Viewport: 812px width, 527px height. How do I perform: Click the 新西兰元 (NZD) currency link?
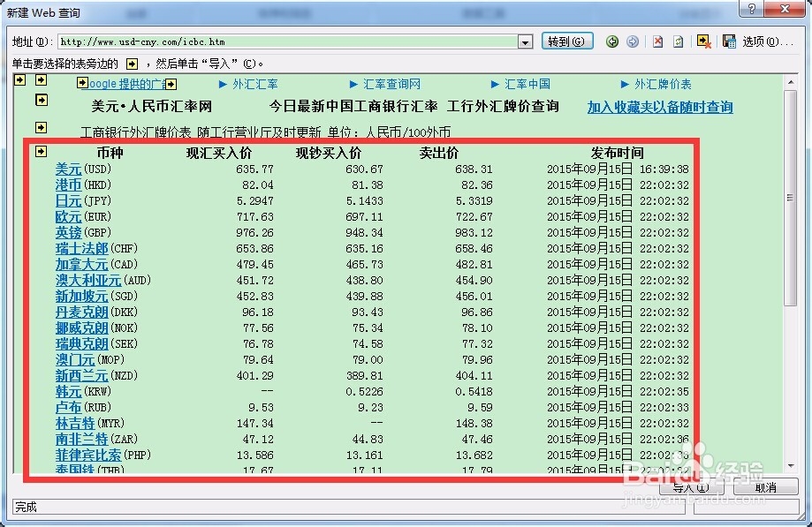click(82, 375)
